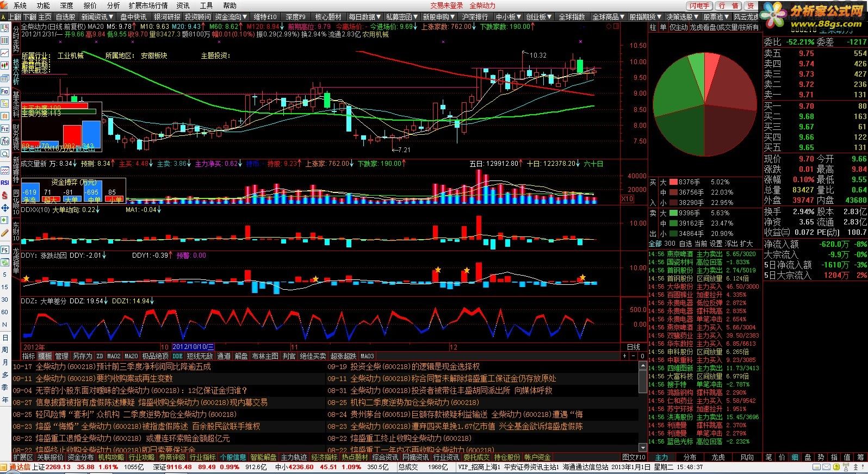Switch to monthly 月 period icon
Screen dimensions: 868x474
point(5,363)
